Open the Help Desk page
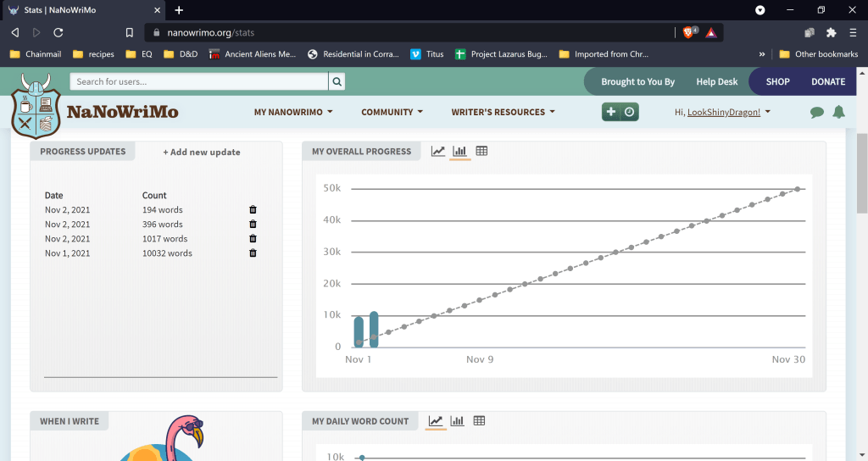The image size is (868, 461). tap(716, 82)
